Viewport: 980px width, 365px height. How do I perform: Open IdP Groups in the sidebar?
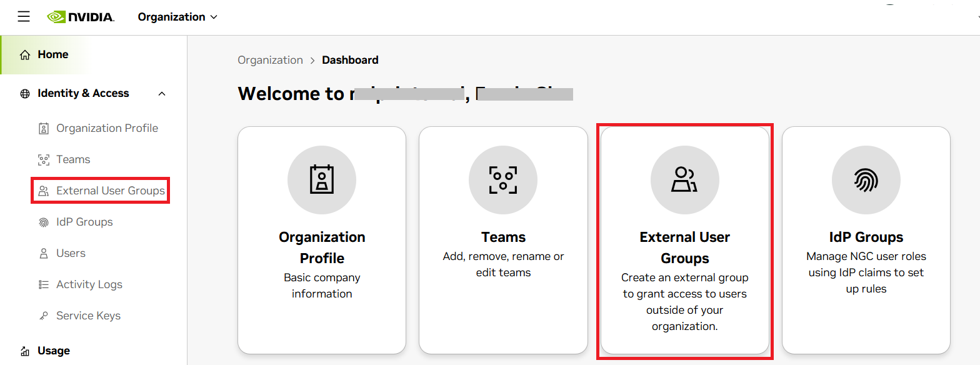(x=84, y=222)
